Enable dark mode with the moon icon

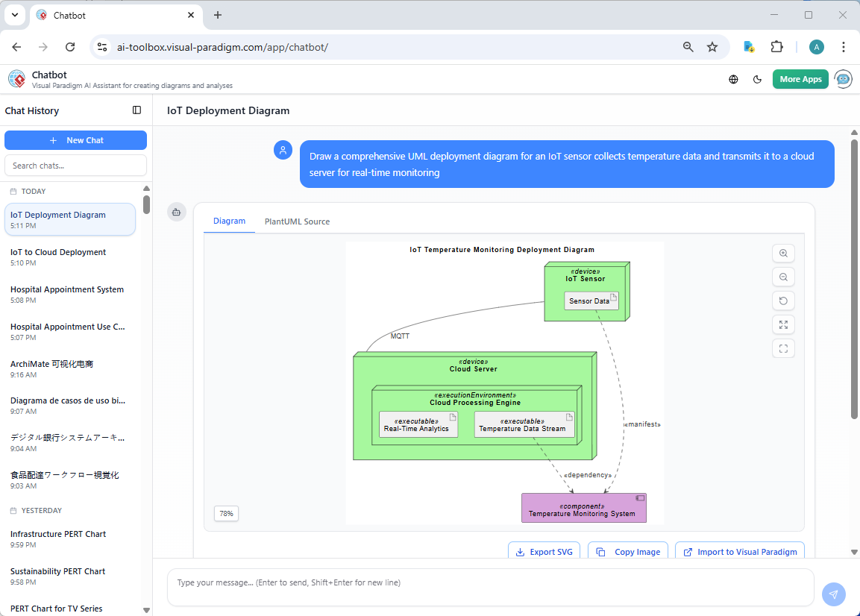coord(757,78)
